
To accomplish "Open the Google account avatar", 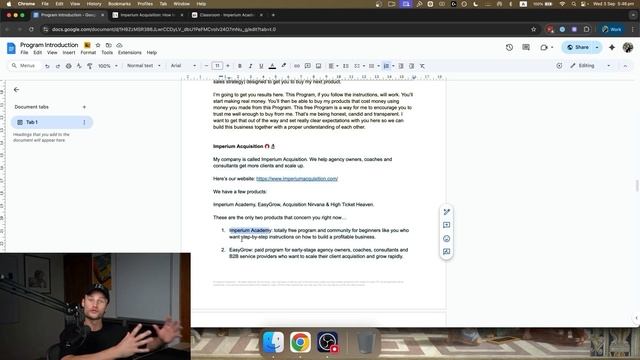I will click(628, 47).
